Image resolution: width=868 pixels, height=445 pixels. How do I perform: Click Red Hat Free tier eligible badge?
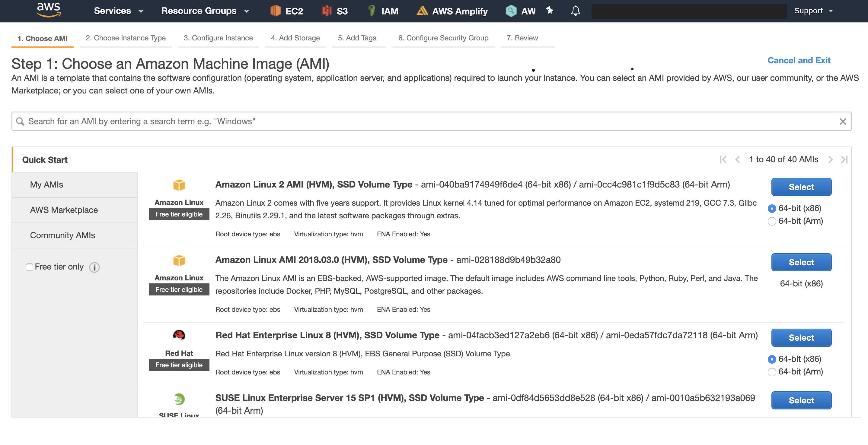click(179, 365)
